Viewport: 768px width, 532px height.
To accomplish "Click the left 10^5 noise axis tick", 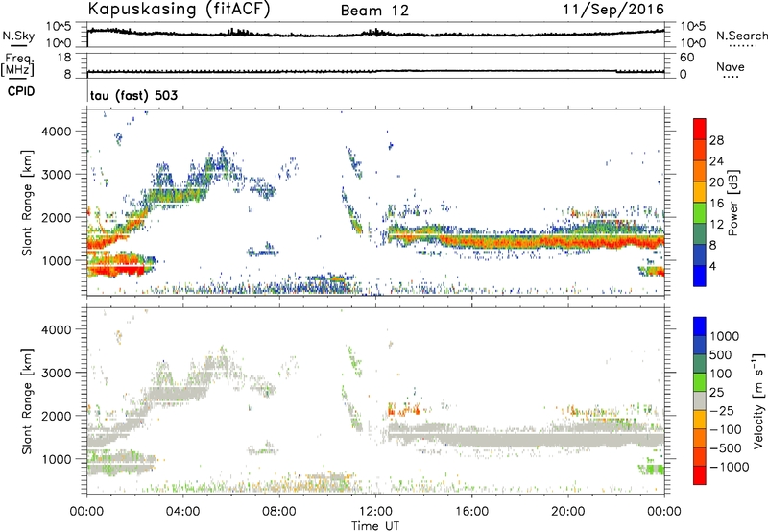I will 59,27.
